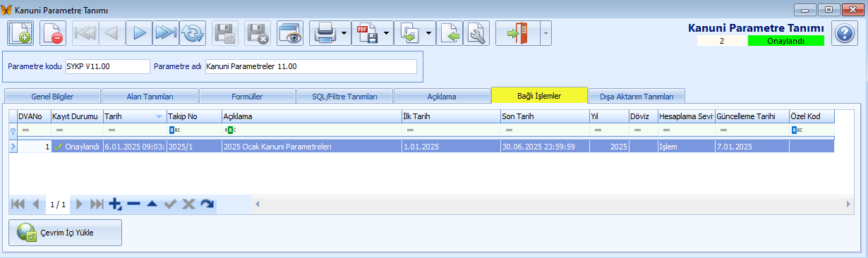Create a new record with the add-page icon
The height and width of the screenshot is (258, 868).
20,33
